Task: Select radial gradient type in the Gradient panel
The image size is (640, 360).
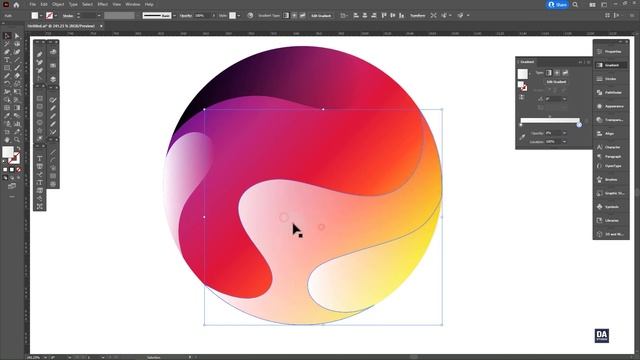Action: (x=557, y=73)
